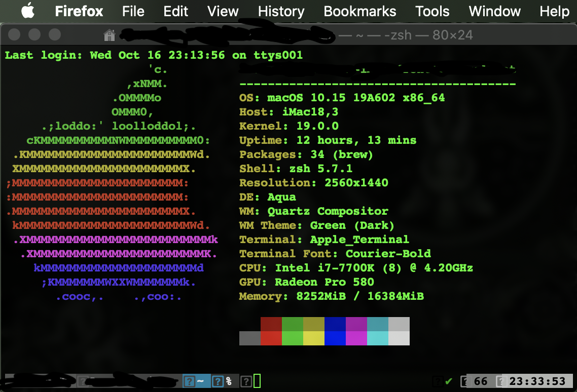This screenshot has height=392, width=577.
Task: Open the Tools menu
Action: click(432, 12)
